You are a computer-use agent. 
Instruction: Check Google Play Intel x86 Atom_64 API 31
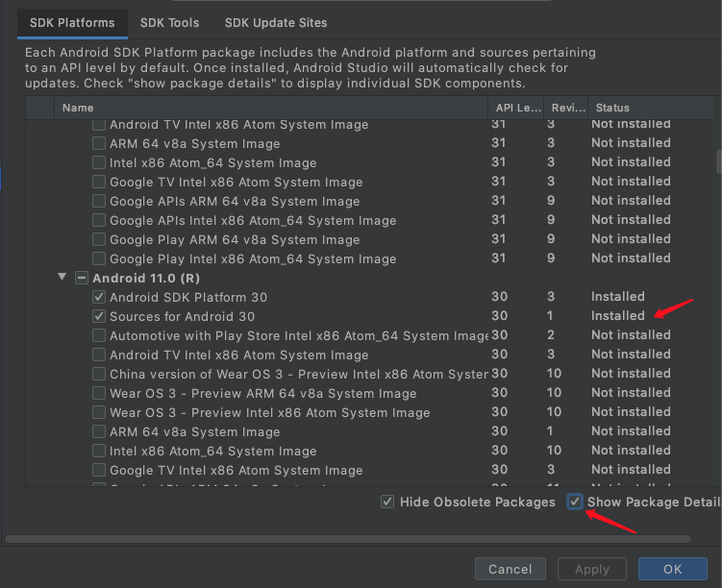pos(98,259)
